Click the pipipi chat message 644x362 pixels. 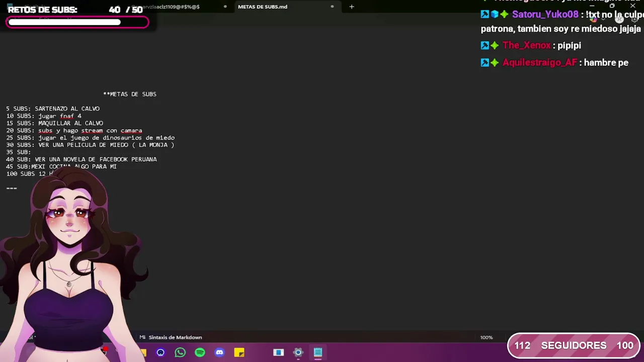point(569,46)
